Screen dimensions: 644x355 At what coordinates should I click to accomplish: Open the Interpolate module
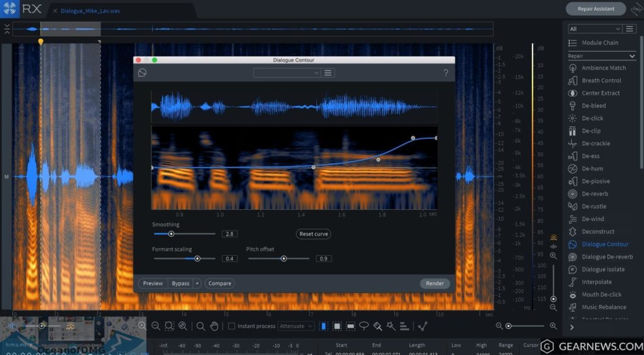pyautogui.click(x=590, y=282)
